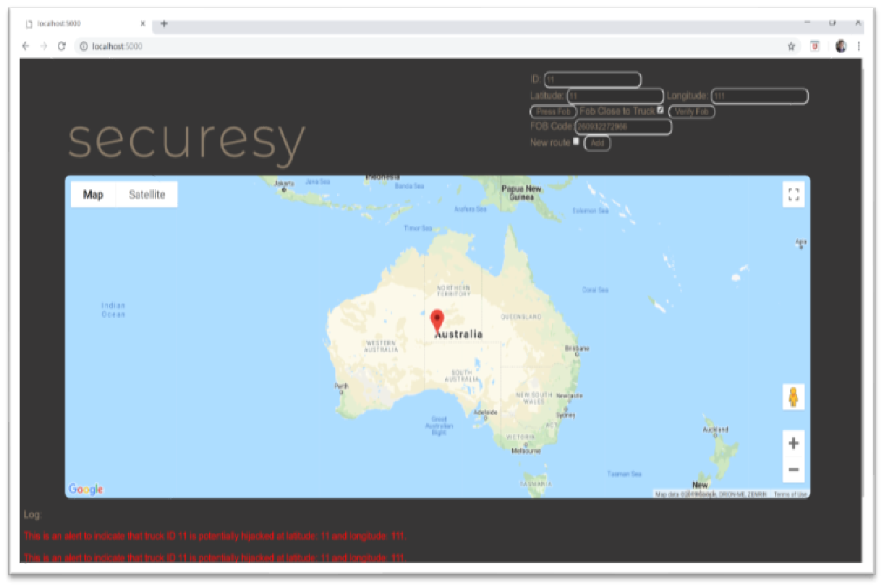Viewport: 882px width, 588px height.
Task: Select the Street View pegman icon
Action: [x=794, y=397]
